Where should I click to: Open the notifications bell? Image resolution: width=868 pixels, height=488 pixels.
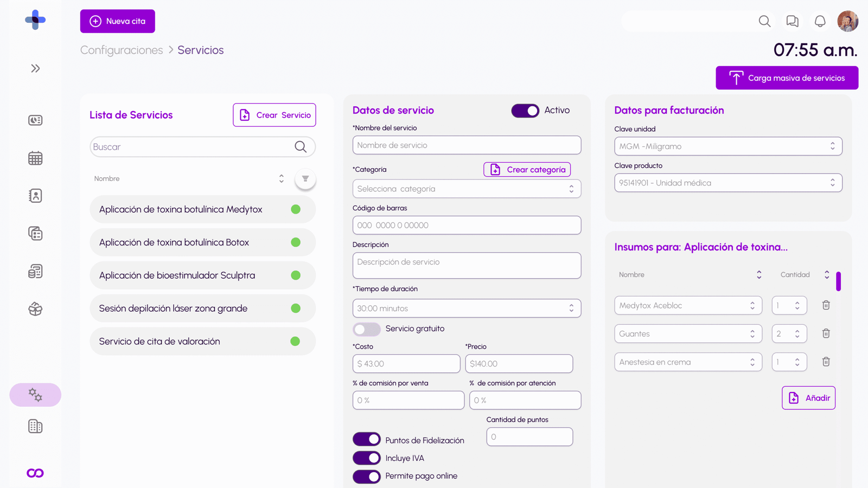(x=820, y=21)
